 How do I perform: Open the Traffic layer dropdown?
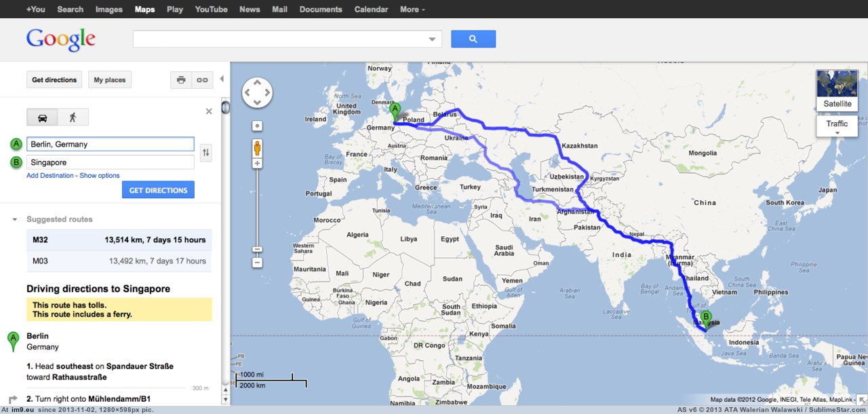[x=837, y=126]
